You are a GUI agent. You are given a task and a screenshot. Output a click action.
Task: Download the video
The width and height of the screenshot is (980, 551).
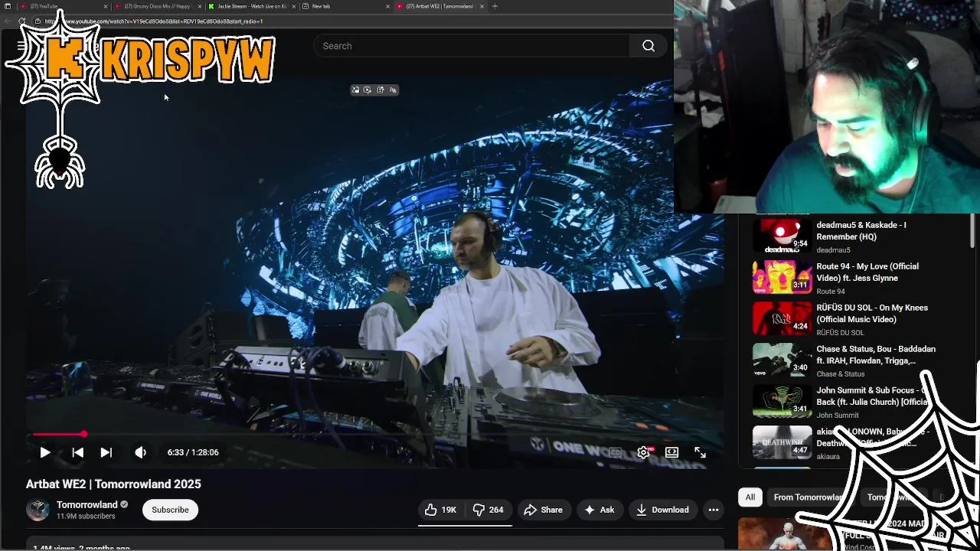tap(662, 510)
